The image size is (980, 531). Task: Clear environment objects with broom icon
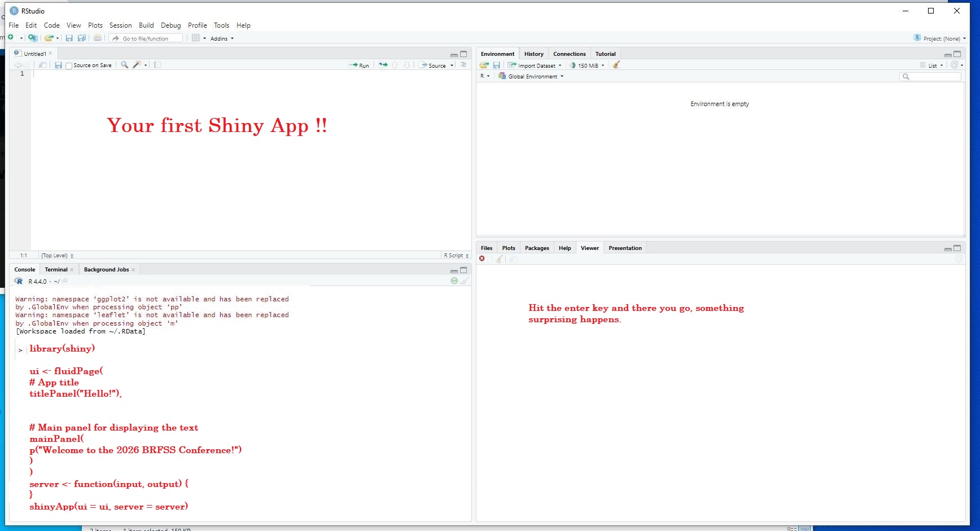(616, 65)
